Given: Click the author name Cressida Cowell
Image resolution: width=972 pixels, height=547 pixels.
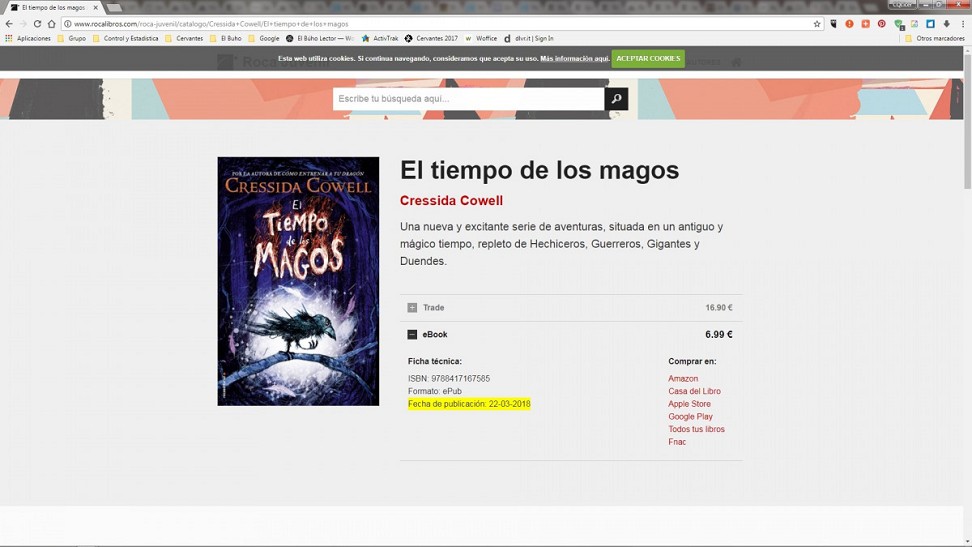Looking at the screenshot, I should click(x=451, y=201).
